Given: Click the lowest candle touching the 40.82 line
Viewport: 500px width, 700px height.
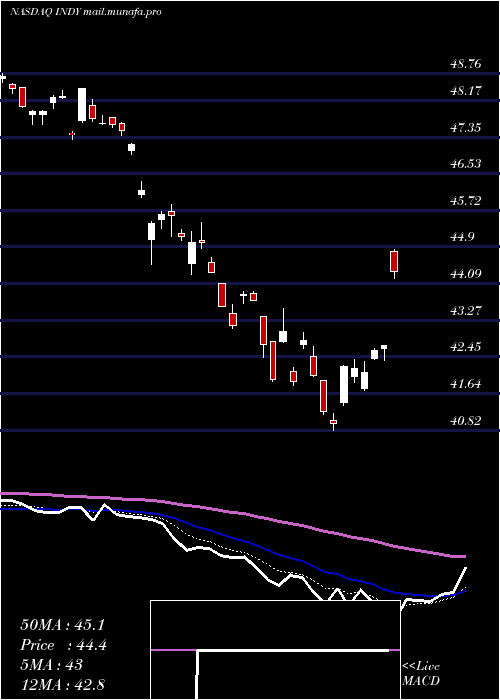Looking at the screenshot, I should coord(333,422).
